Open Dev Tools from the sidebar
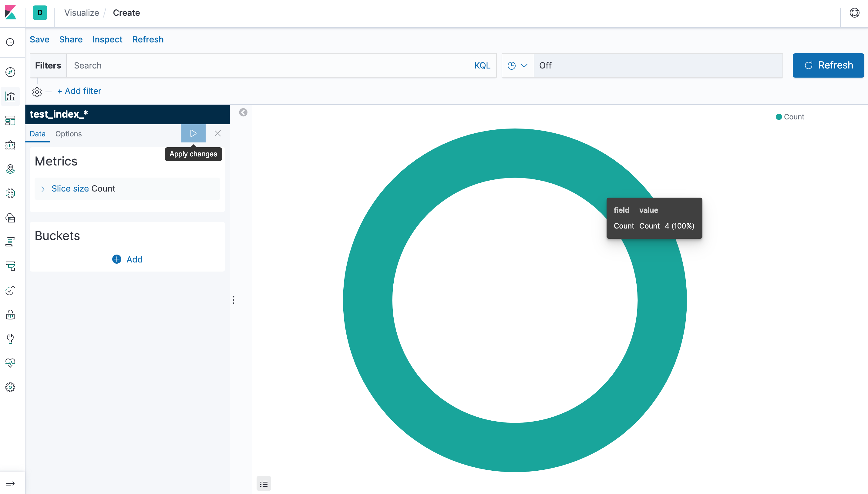This screenshot has width=868, height=494. [x=10, y=338]
